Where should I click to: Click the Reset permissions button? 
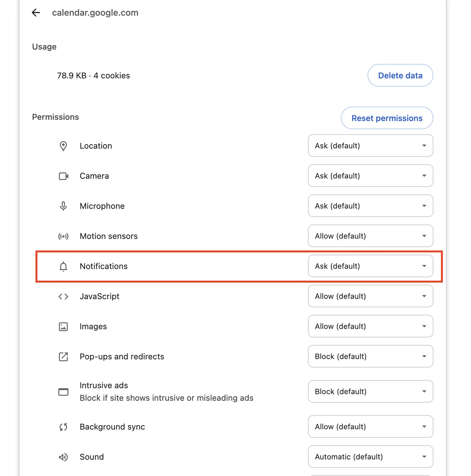click(x=387, y=118)
